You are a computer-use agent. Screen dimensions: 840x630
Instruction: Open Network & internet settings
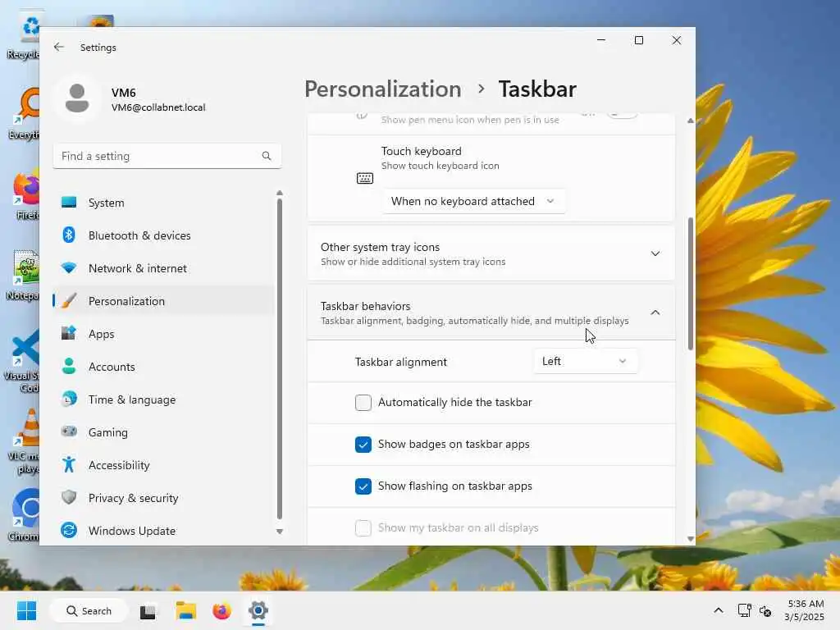164,268
